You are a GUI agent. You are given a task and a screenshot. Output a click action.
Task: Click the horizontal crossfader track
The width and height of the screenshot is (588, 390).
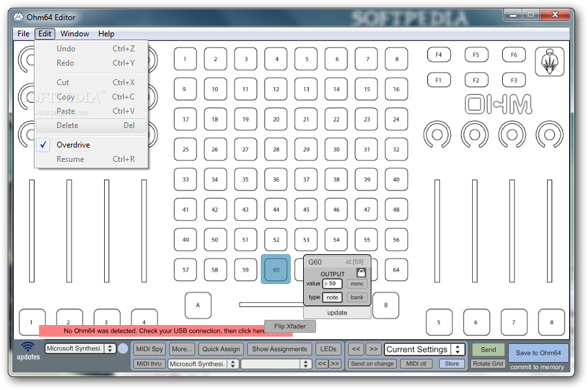271,305
